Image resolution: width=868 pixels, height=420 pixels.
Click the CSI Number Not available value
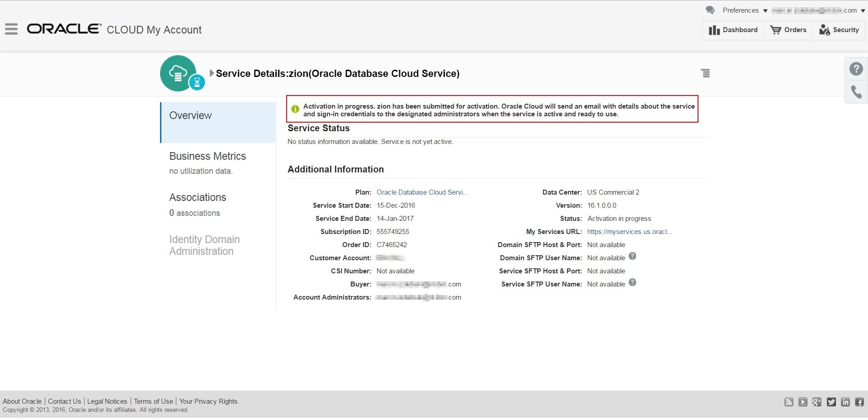click(x=396, y=271)
